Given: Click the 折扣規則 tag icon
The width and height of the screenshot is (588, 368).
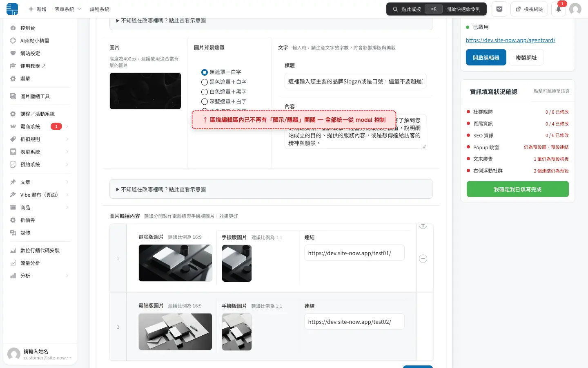Looking at the screenshot, I should (x=13, y=139).
